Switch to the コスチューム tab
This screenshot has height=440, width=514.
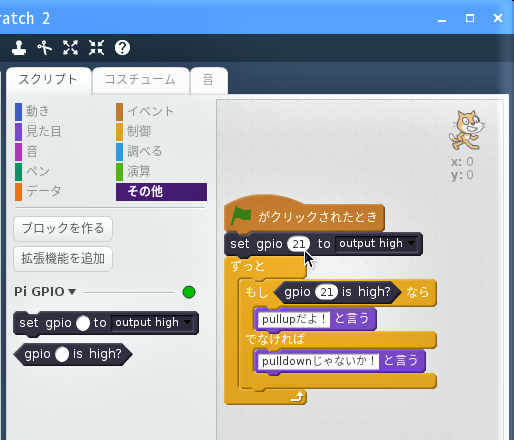click(x=140, y=80)
